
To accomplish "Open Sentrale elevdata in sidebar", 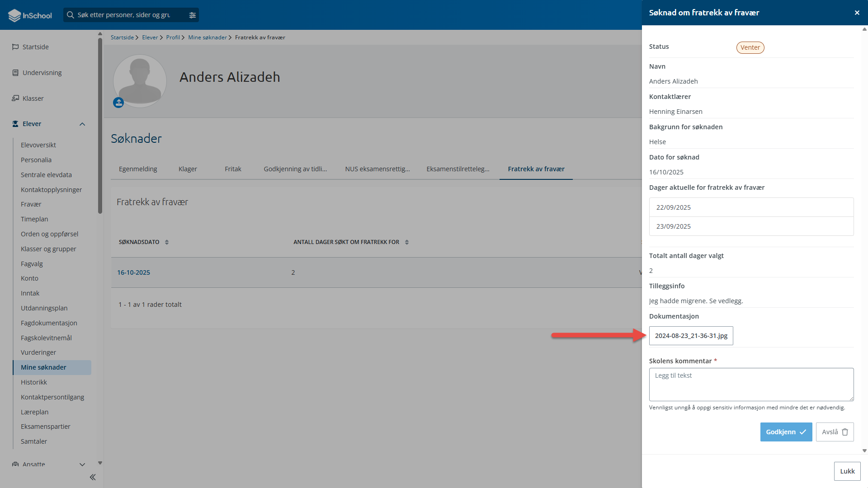I will [x=46, y=175].
